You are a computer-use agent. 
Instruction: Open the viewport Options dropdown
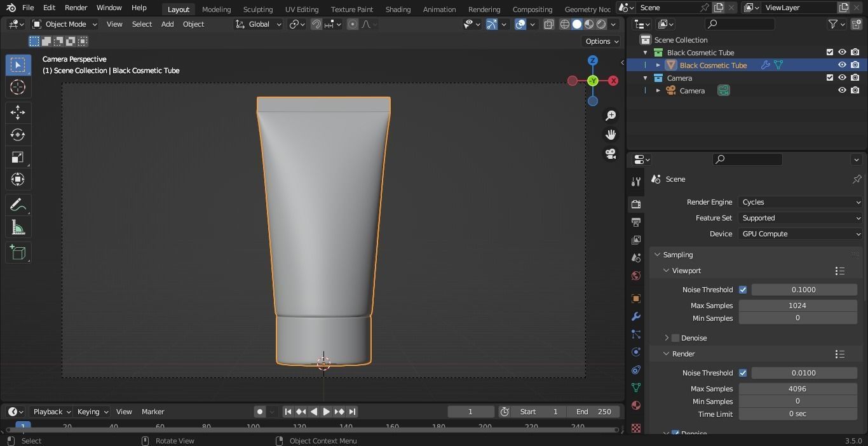(x=601, y=41)
